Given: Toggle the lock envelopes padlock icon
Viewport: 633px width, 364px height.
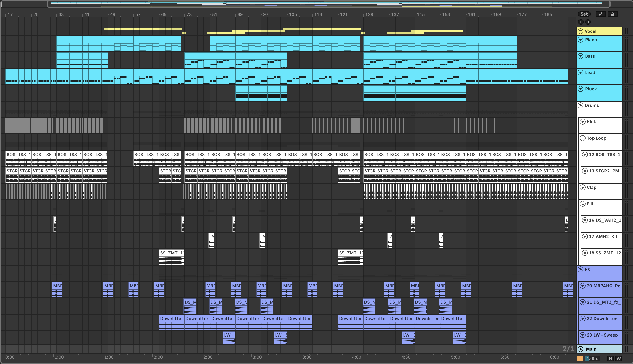Looking at the screenshot, I should (x=613, y=14).
